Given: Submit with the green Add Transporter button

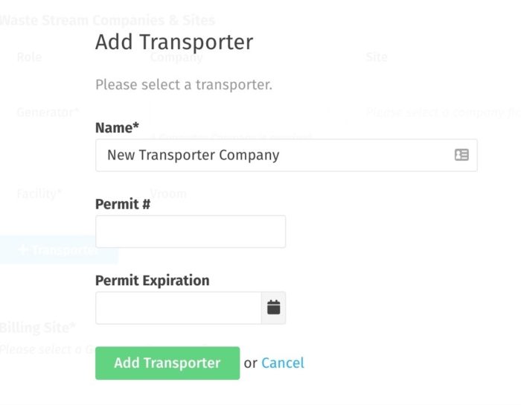Looking at the screenshot, I should point(167,363).
